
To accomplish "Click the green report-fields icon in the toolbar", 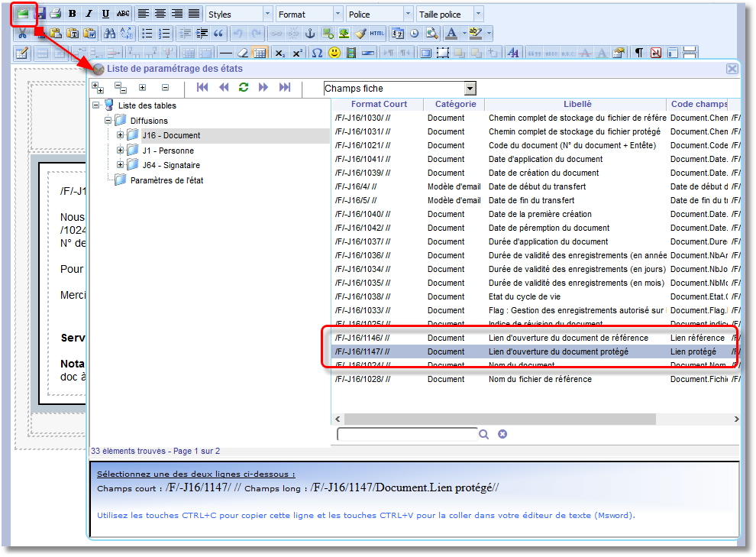I will (x=24, y=14).
